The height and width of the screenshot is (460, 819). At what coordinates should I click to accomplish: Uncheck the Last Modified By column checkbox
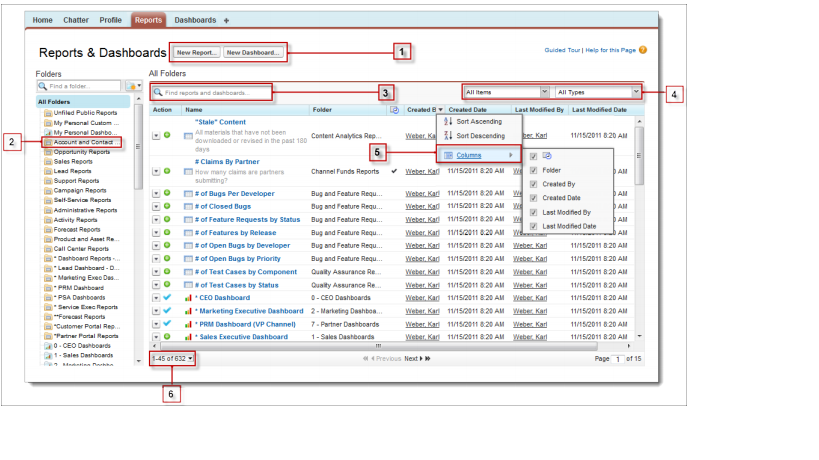(x=533, y=213)
